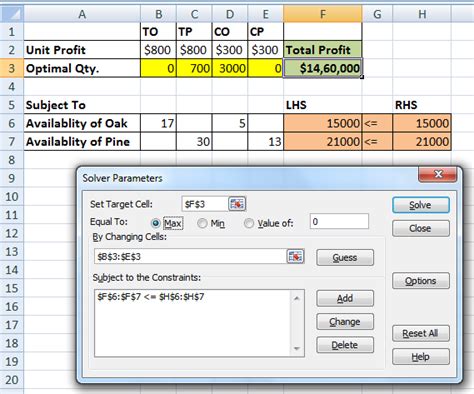Click the Subject To cell
The image size is (474, 394).
[x=82, y=105]
